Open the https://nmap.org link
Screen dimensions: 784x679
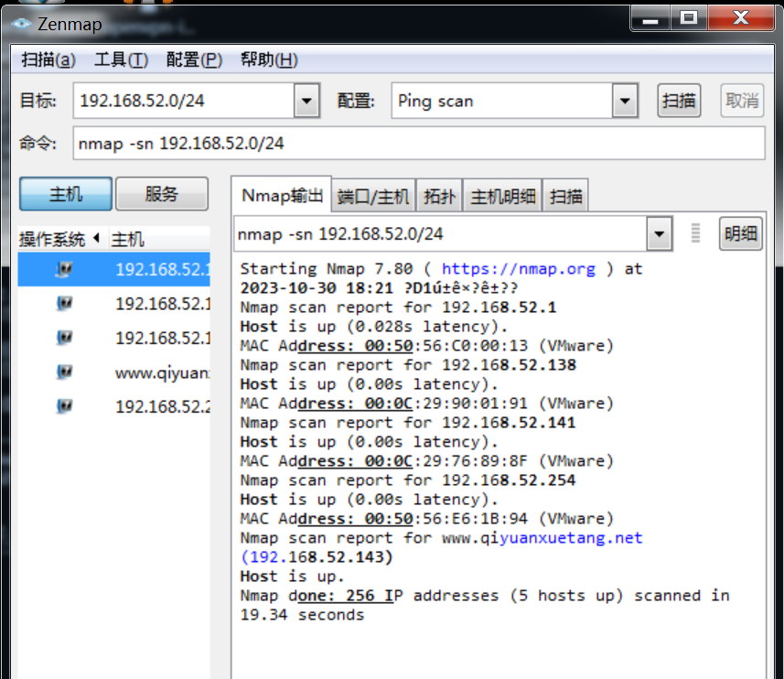click(519, 269)
